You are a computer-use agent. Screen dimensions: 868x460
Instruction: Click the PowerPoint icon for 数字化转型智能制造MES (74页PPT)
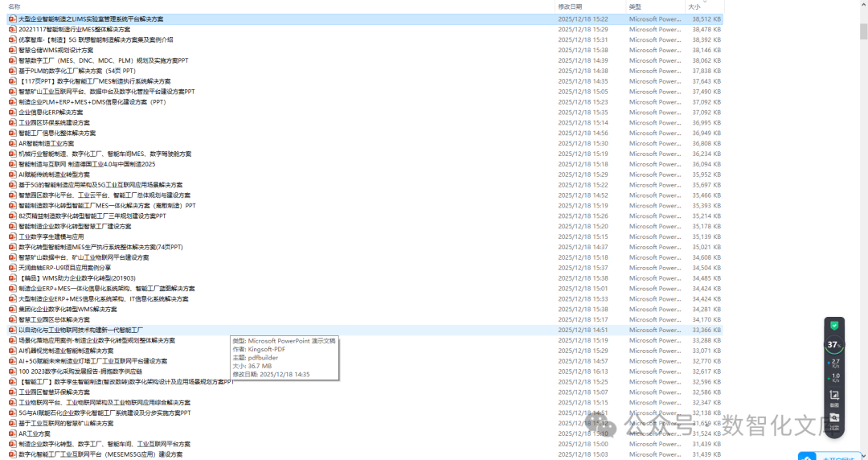coord(13,247)
